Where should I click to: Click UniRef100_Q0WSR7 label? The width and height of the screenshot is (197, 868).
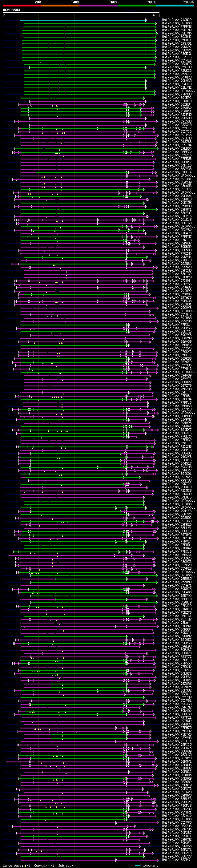coord(177,47)
